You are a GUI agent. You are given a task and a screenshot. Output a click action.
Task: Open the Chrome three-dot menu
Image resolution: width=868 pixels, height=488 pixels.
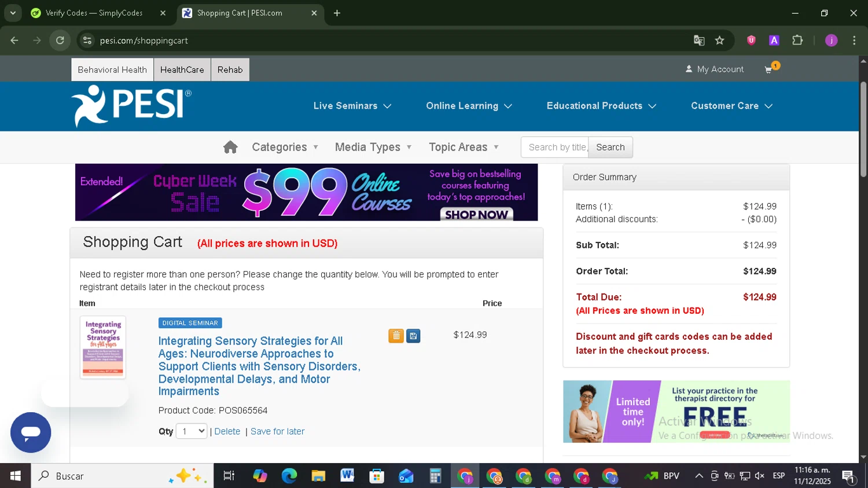pyautogui.click(x=854, y=41)
